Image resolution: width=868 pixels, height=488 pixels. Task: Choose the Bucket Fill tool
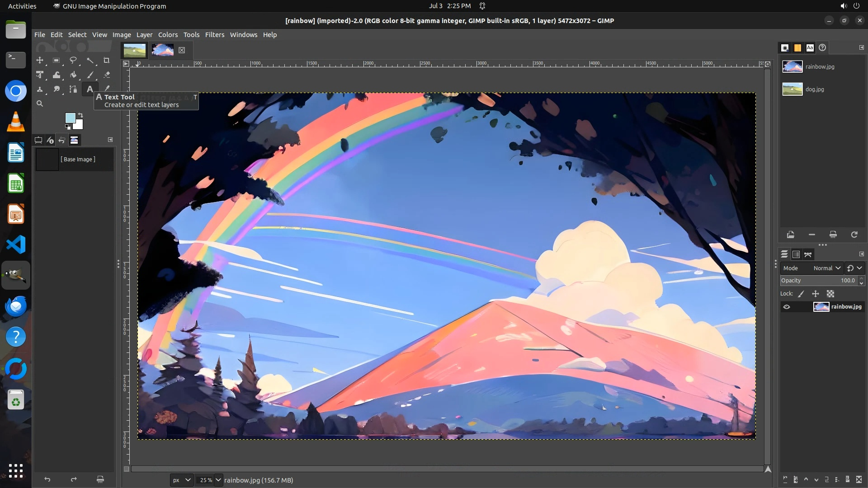73,75
